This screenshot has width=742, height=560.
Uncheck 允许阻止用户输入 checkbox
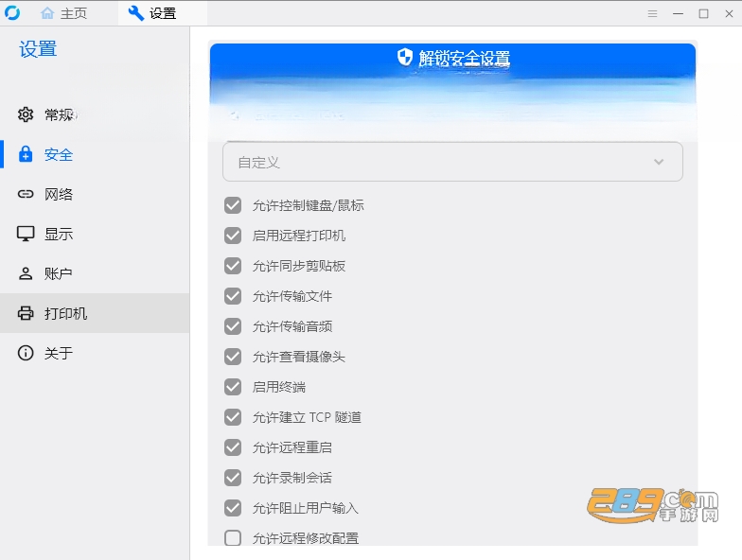pyautogui.click(x=233, y=508)
